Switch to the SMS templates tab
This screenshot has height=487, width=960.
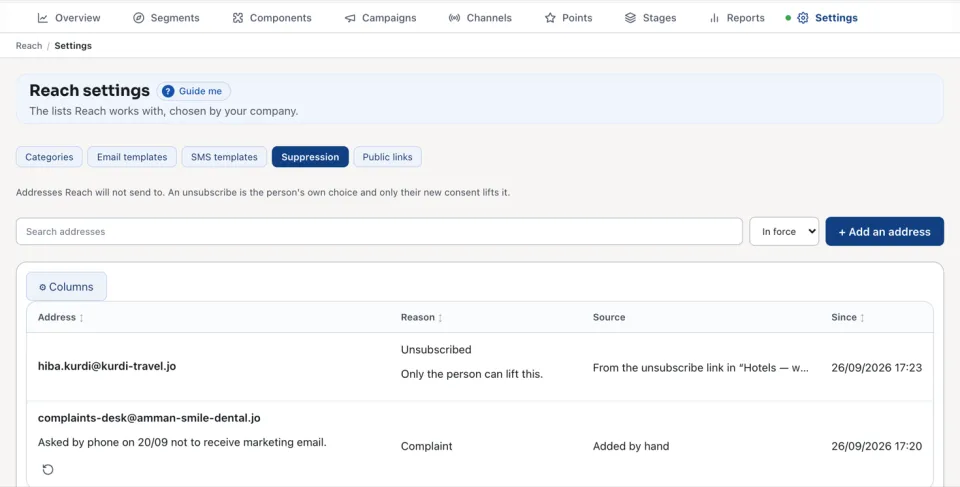pos(224,157)
